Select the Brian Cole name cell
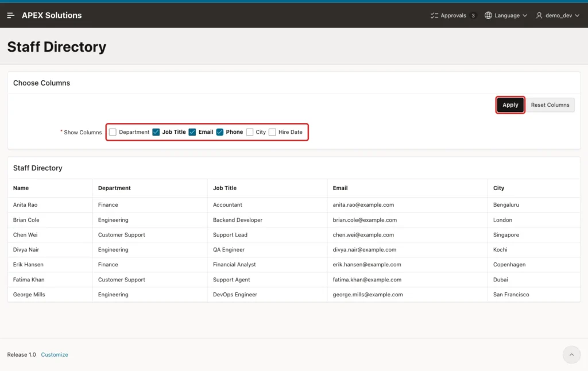 tap(50, 220)
